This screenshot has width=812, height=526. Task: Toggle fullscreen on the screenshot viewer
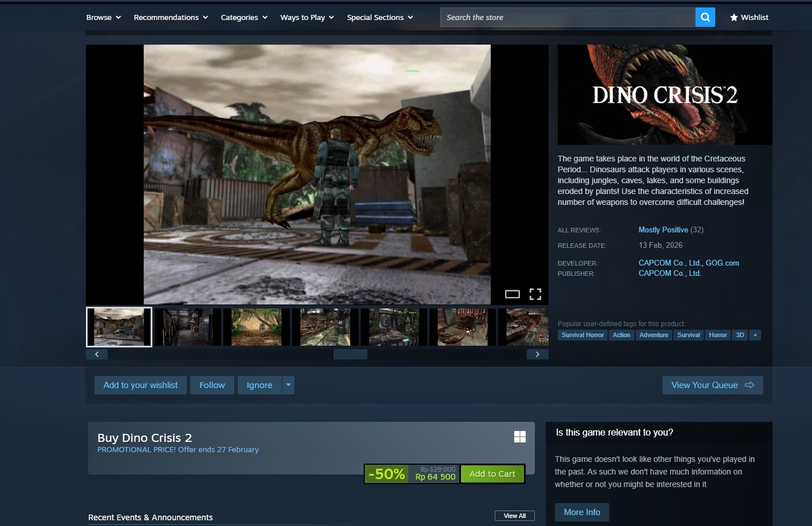(x=535, y=294)
